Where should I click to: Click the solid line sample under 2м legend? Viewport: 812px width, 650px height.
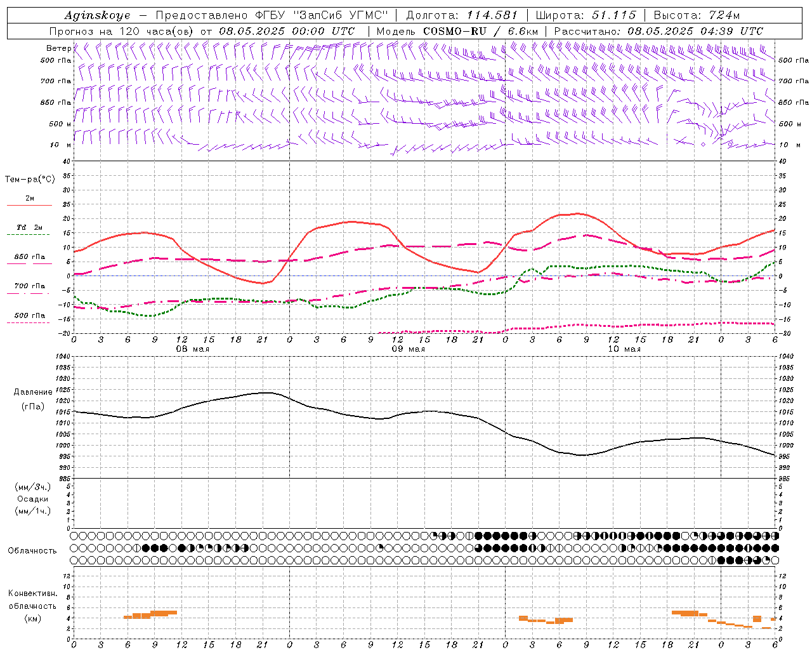tap(29, 205)
